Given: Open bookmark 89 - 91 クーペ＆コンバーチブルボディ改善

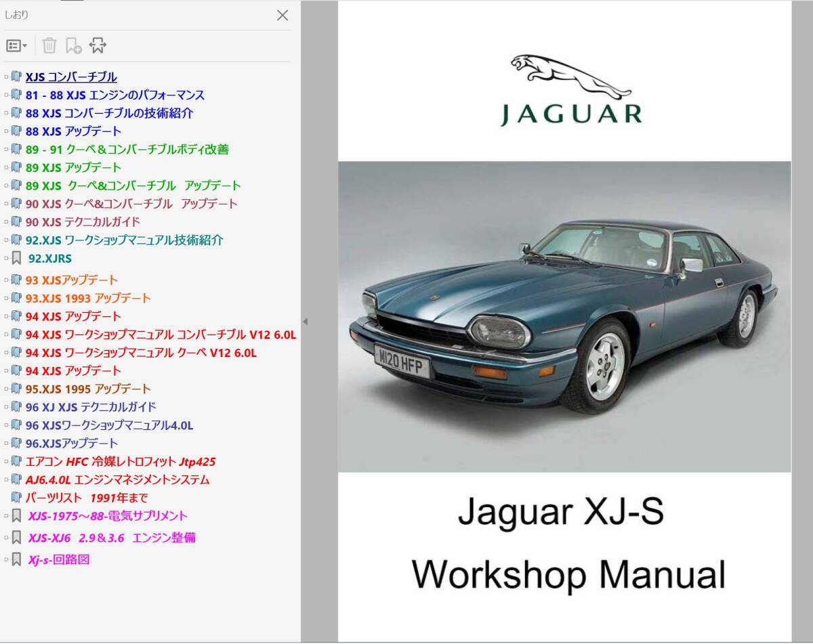Looking at the screenshot, I should pos(127,150).
